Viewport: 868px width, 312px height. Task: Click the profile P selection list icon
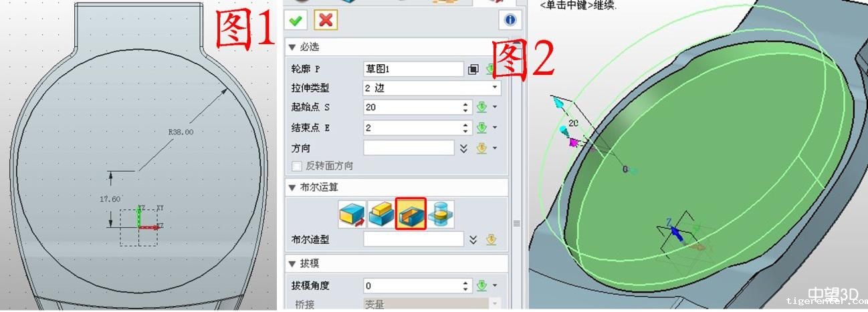point(473,69)
